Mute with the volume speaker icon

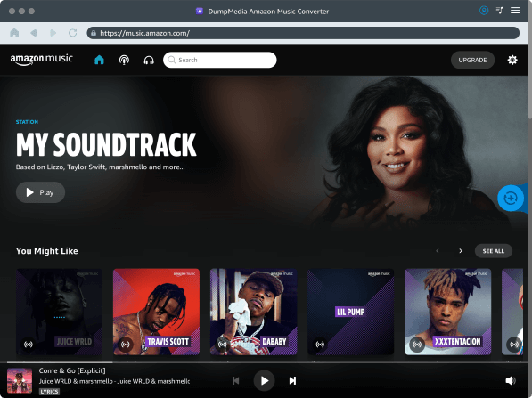[511, 381]
